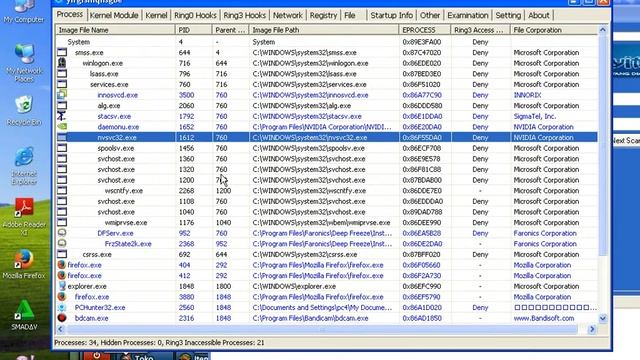Open Adobe Reader XI desktop shortcut
The image size is (640, 360).
[24, 217]
